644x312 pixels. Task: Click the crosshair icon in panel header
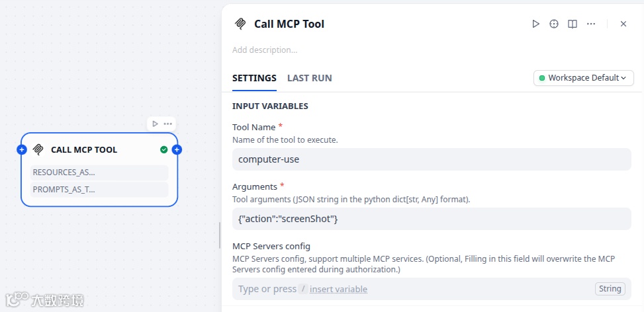point(554,24)
